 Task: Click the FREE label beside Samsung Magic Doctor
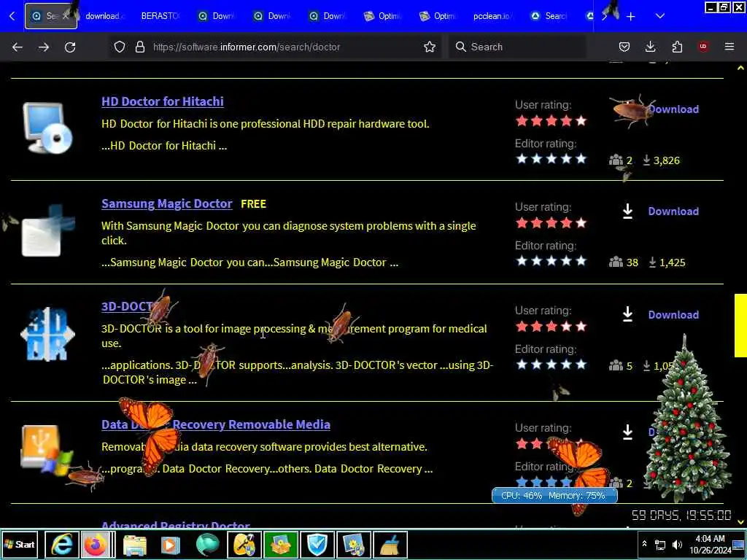(253, 204)
